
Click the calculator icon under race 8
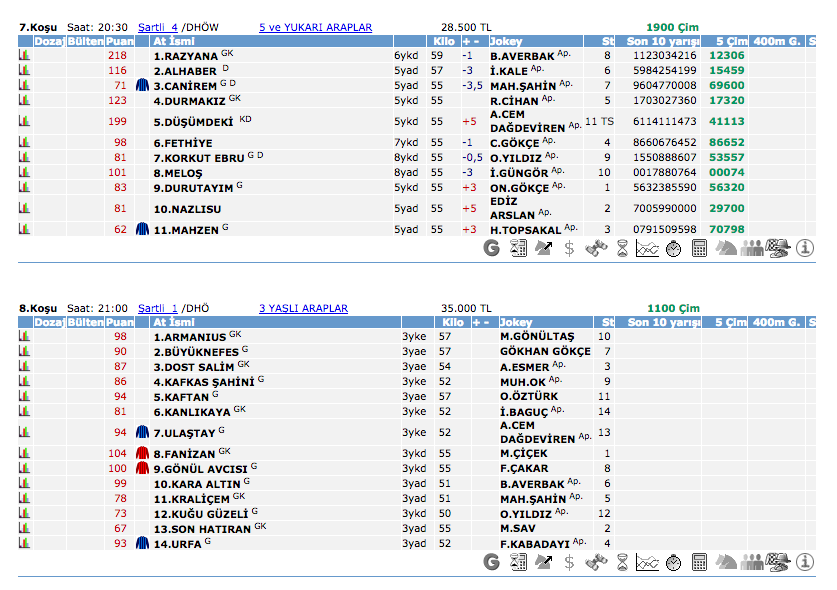point(699,562)
